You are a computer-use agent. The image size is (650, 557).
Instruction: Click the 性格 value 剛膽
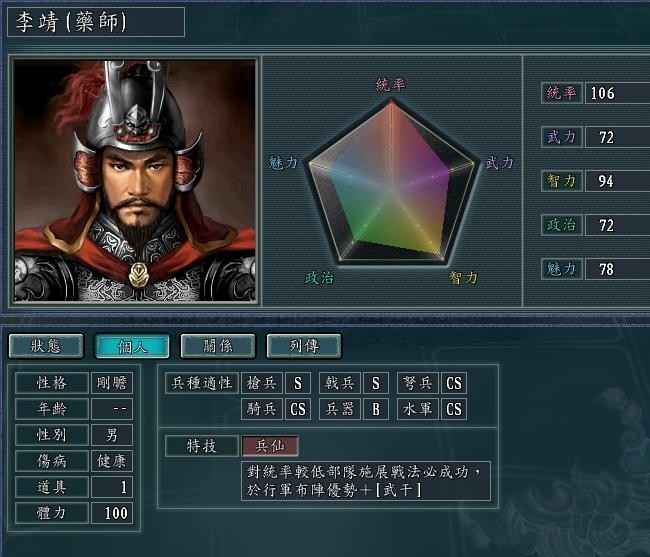[112, 383]
